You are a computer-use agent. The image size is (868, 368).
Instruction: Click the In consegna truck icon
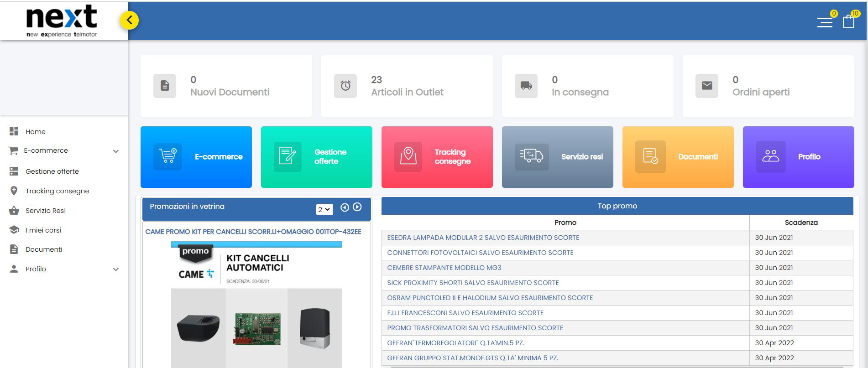(x=526, y=86)
